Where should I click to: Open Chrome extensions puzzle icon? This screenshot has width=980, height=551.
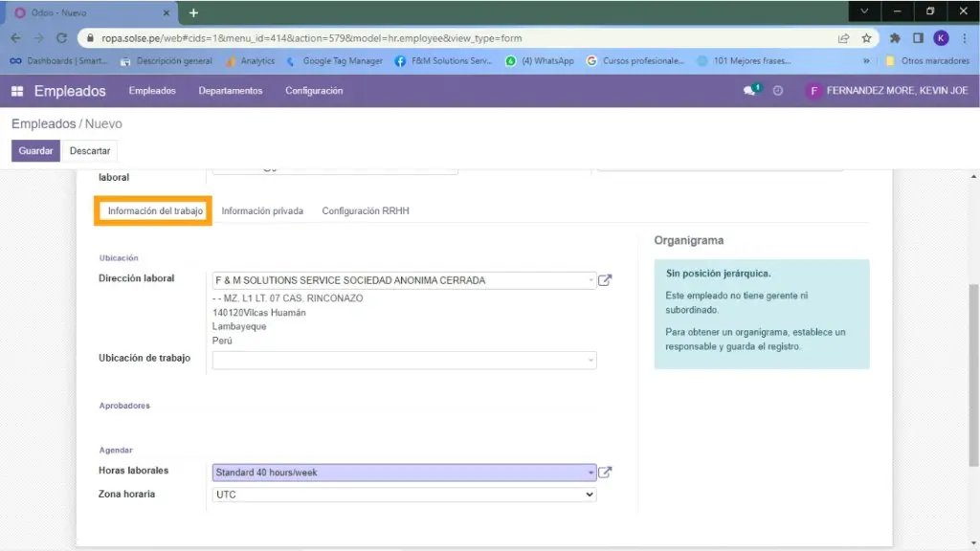[895, 38]
